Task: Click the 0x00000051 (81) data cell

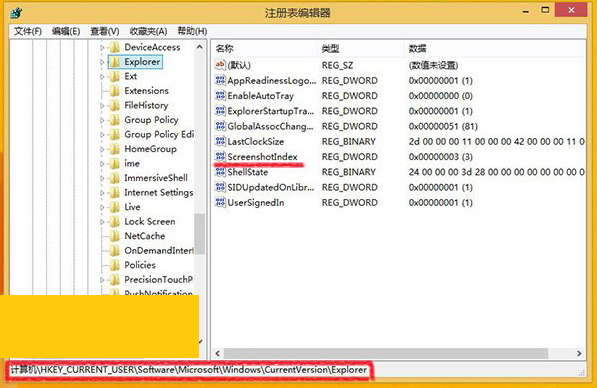Action: pos(443,126)
